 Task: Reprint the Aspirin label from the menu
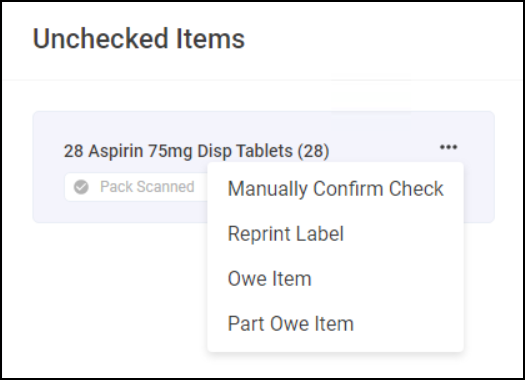pos(335,233)
